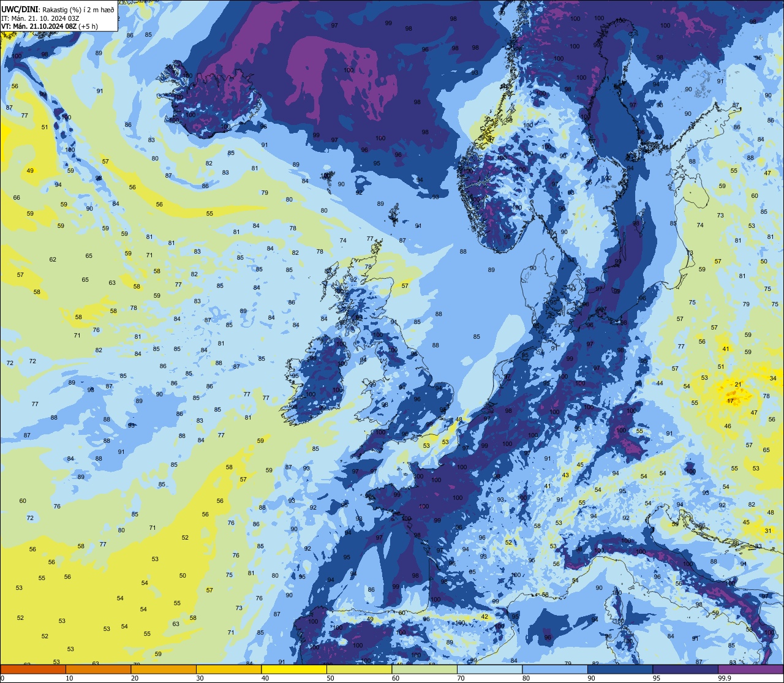Click the legend tick label "10"
The image size is (784, 683).
pos(69,678)
